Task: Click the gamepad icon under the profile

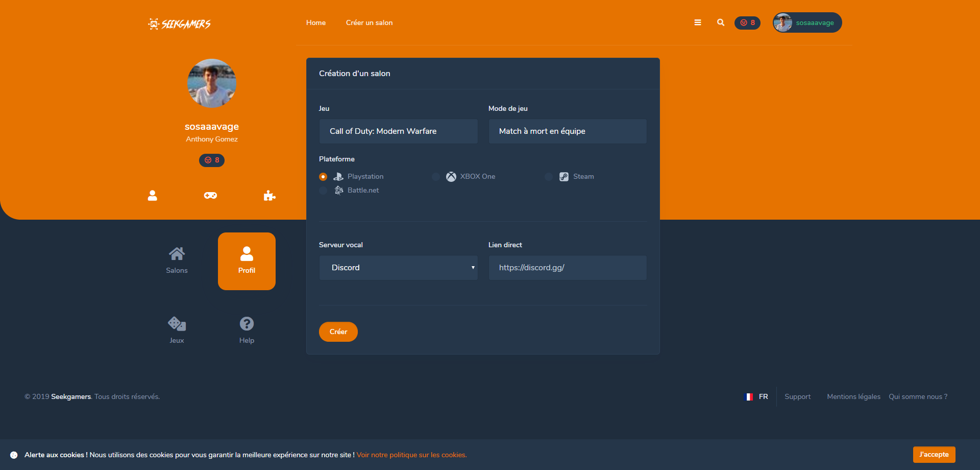Action: [x=211, y=196]
